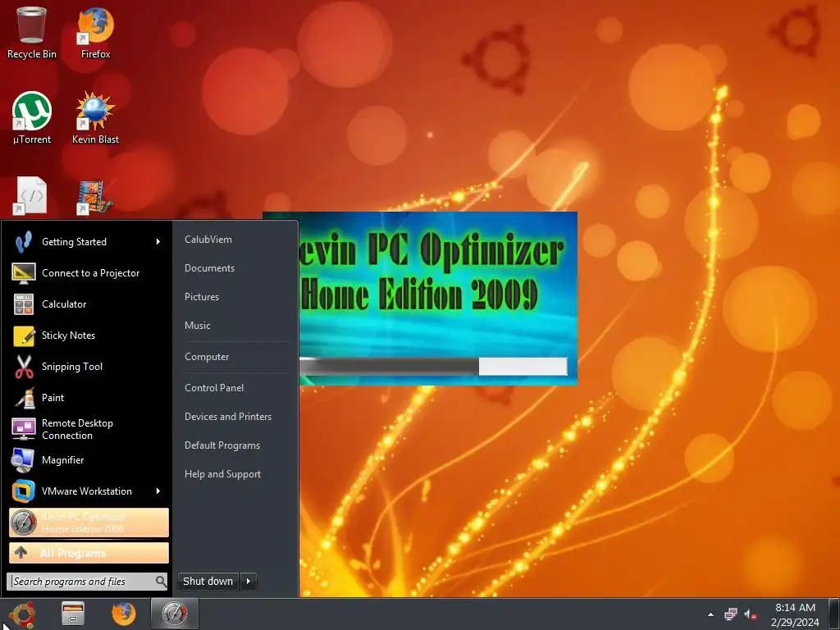Open Connect to a Projector
The image size is (840, 630).
[x=89, y=272]
